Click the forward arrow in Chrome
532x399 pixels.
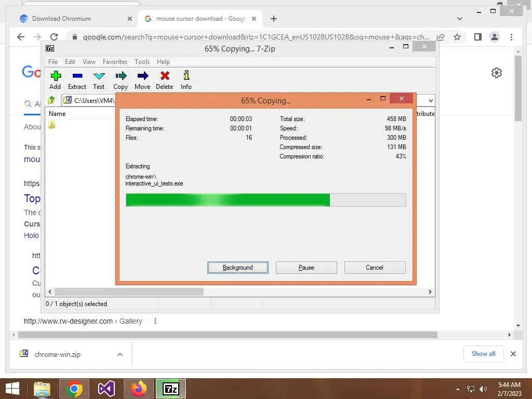(37, 37)
